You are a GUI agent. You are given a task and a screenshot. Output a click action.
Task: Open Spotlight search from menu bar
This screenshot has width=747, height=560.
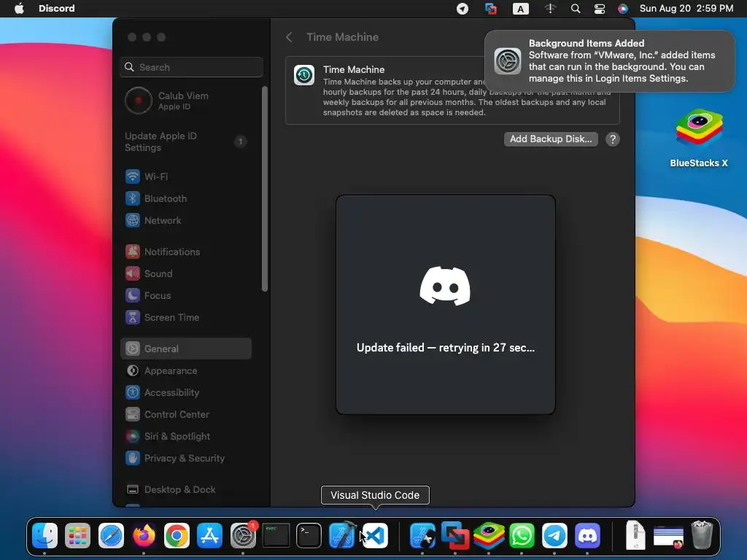576,9
